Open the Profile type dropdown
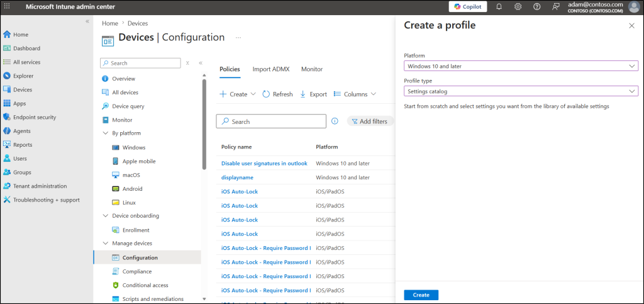Viewport: 644px width, 304px height. pos(521,91)
